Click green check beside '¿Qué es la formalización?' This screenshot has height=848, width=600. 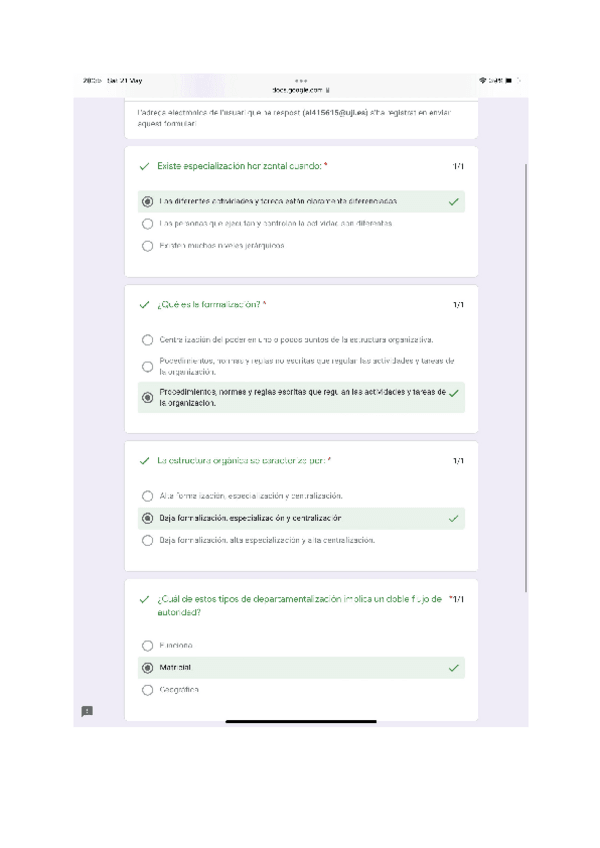[x=145, y=304]
